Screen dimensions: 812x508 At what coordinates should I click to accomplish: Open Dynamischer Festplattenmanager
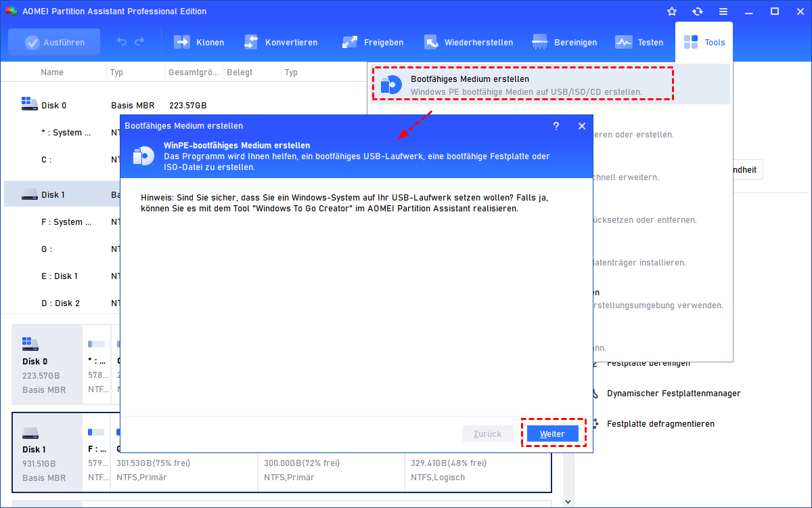[x=673, y=394]
